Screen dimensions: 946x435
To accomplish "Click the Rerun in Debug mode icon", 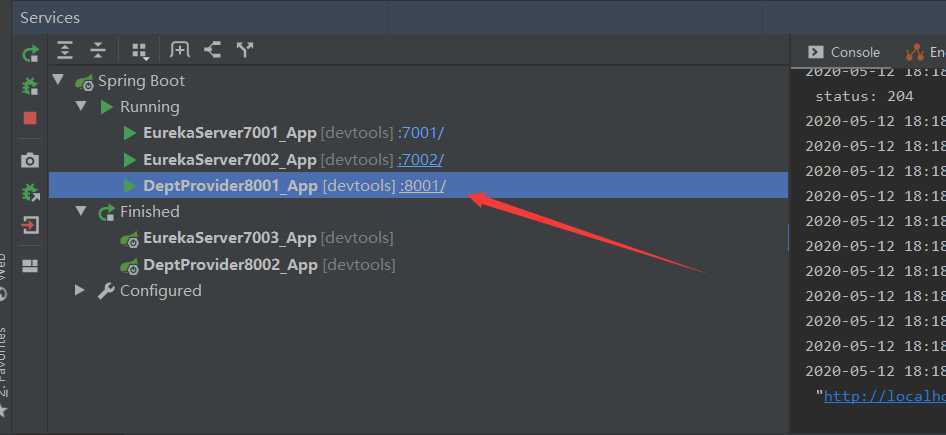I will 30,87.
